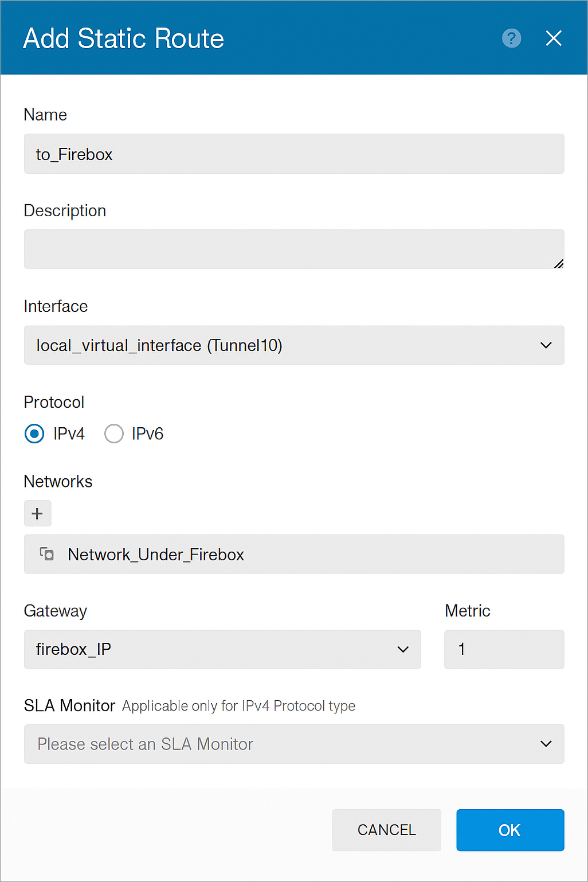Select the IPv4 protocol radio button
The width and height of the screenshot is (588, 882).
tap(34, 434)
